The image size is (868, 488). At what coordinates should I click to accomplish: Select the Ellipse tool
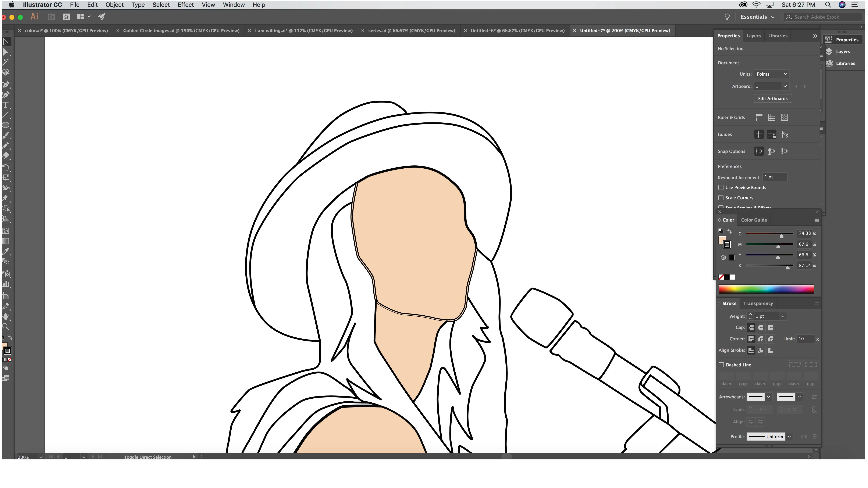click(x=6, y=125)
